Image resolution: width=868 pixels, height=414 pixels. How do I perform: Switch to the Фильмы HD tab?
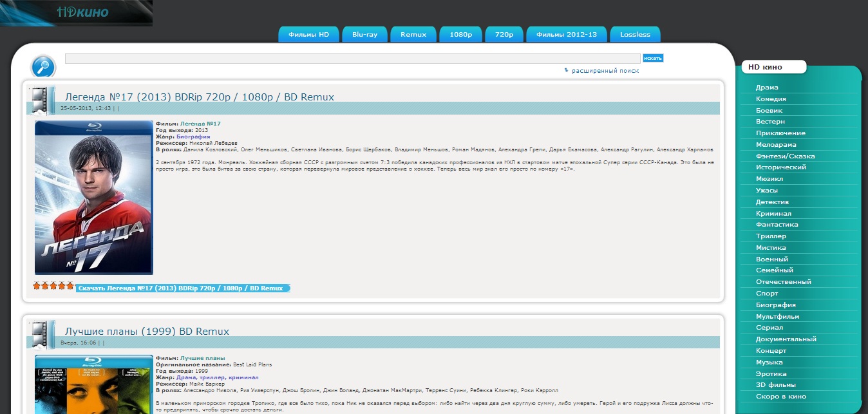click(309, 35)
